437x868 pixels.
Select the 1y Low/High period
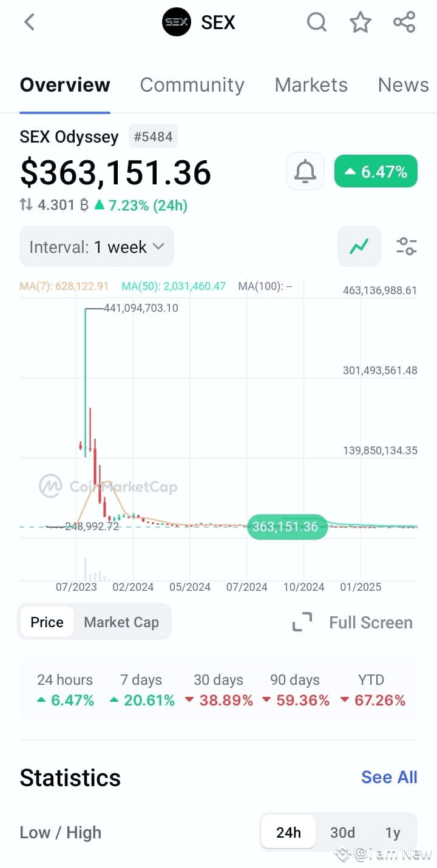coord(393,832)
